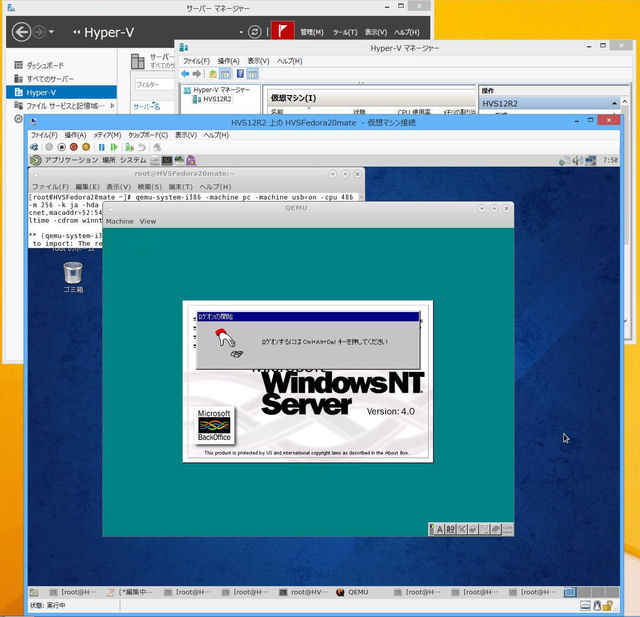Open the terminal window menu button (down chevron)
This screenshot has width=640, height=617.
(x=333, y=174)
